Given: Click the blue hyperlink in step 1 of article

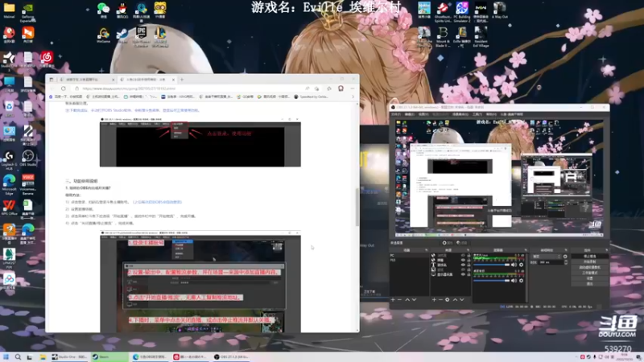Looking at the screenshot, I should tap(157, 202).
